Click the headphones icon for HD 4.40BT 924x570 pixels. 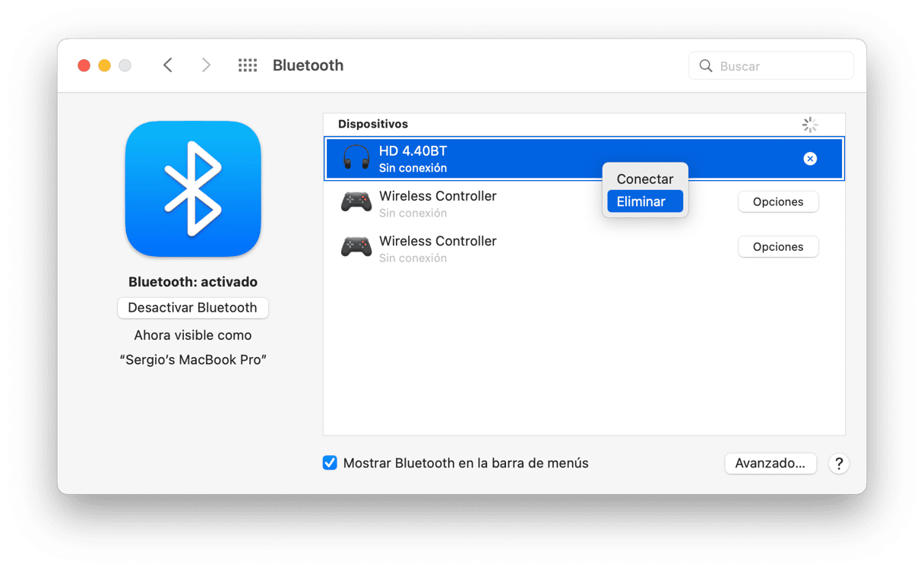(356, 159)
